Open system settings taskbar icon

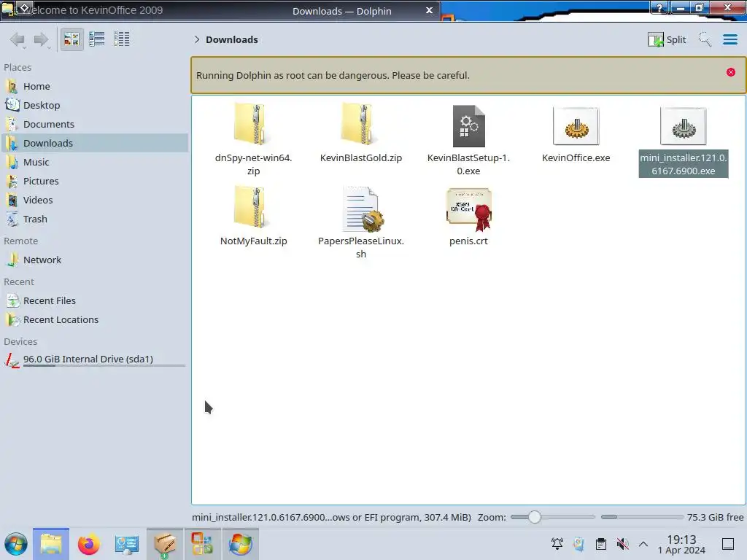click(x=126, y=544)
